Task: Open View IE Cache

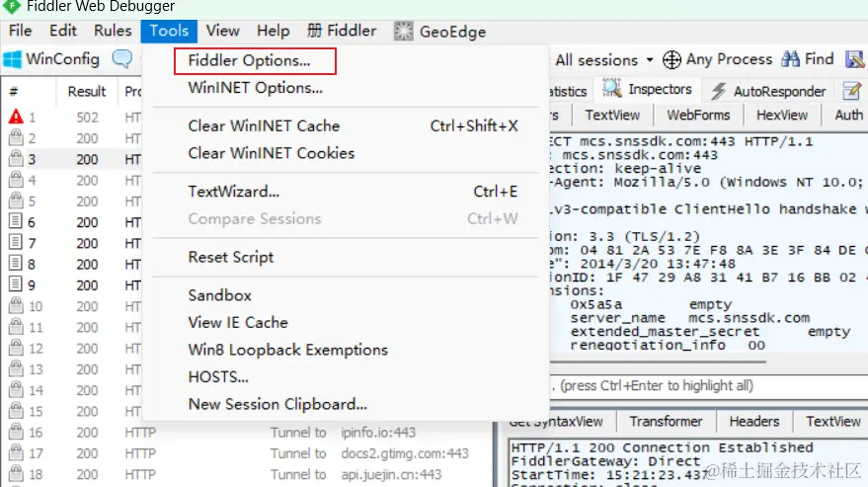Action: click(238, 322)
